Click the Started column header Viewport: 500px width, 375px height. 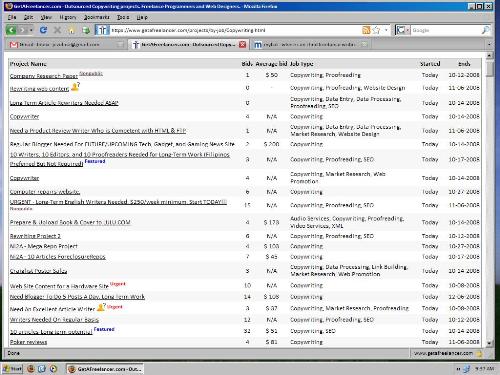pyautogui.click(x=430, y=64)
